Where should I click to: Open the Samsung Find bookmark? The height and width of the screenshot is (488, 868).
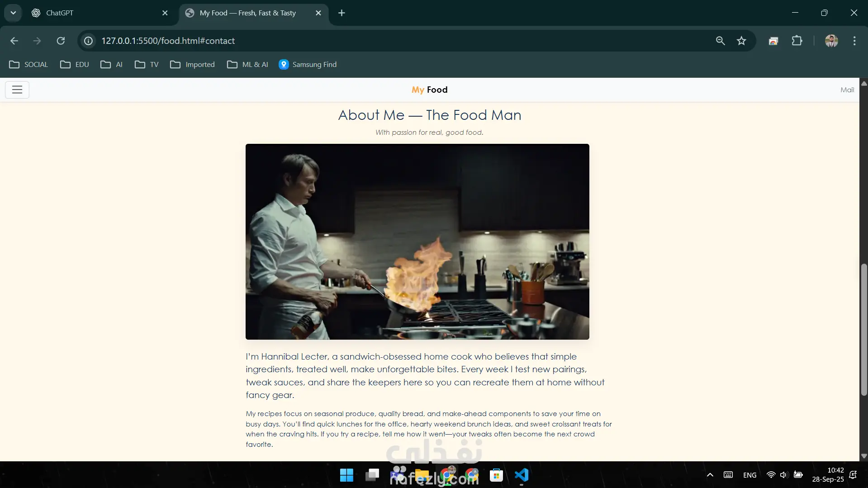[308, 65]
